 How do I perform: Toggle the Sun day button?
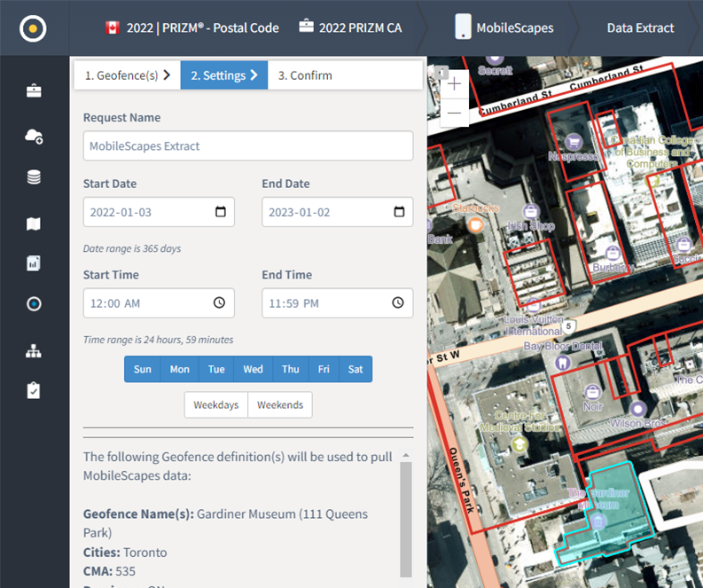click(x=142, y=369)
